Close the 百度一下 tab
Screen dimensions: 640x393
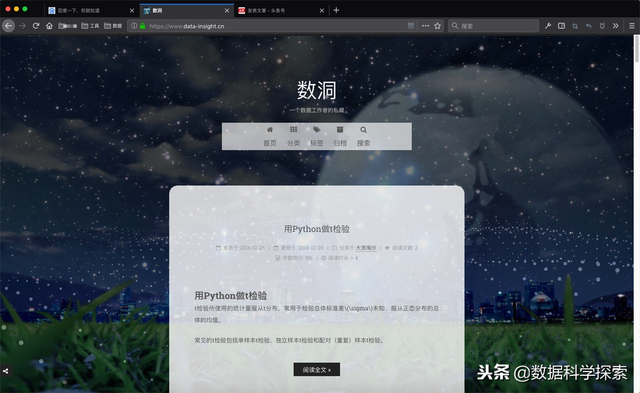(x=132, y=11)
